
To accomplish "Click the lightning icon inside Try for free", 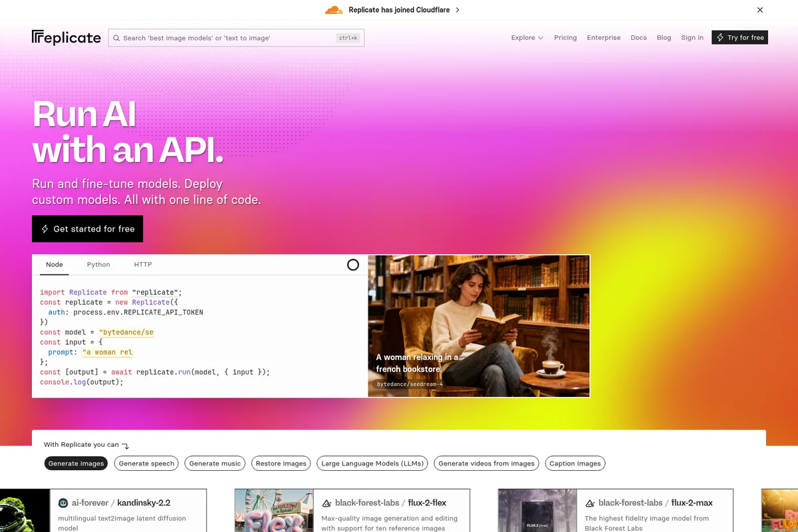I will 719,37.
